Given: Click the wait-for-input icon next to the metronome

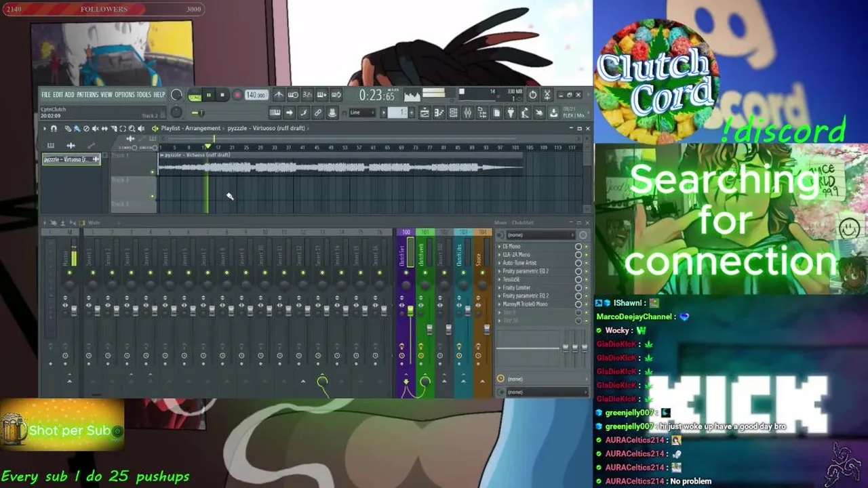Looking at the screenshot, I should tap(293, 95).
